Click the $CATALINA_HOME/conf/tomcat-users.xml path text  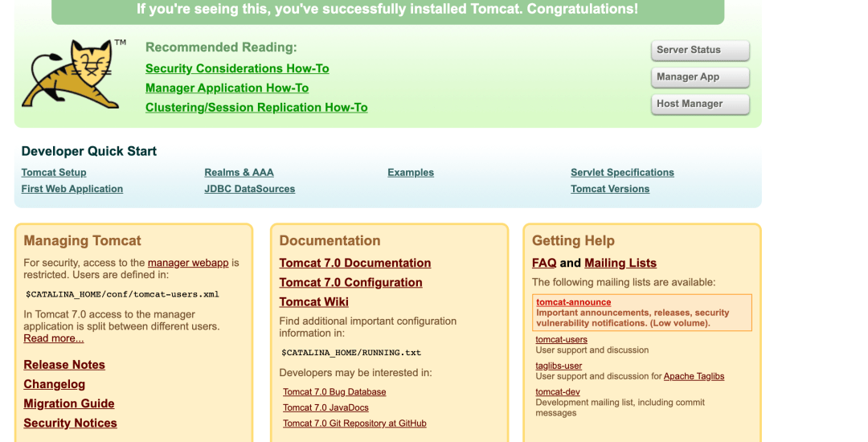coord(122,294)
